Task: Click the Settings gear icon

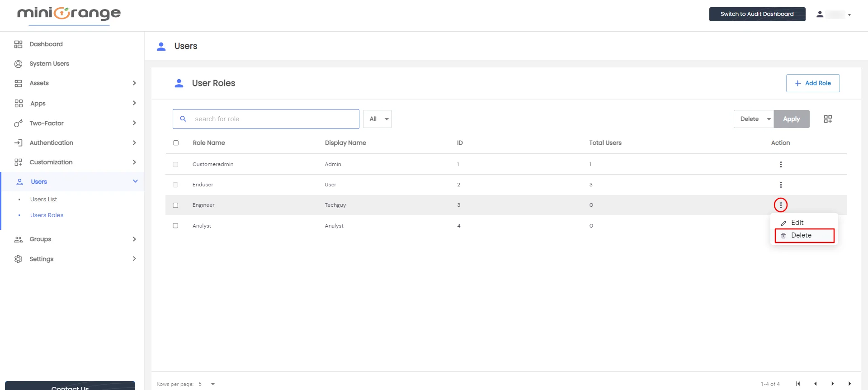Action: coord(18,259)
